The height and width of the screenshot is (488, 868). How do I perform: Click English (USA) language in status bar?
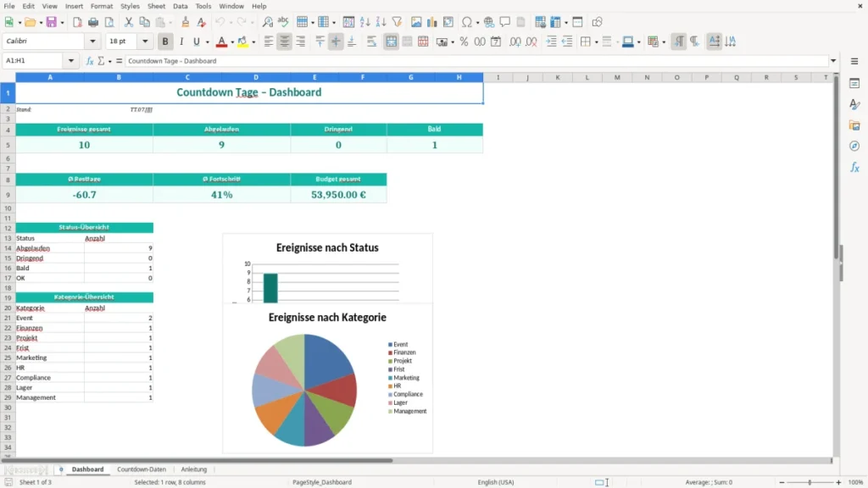(495, 482)
